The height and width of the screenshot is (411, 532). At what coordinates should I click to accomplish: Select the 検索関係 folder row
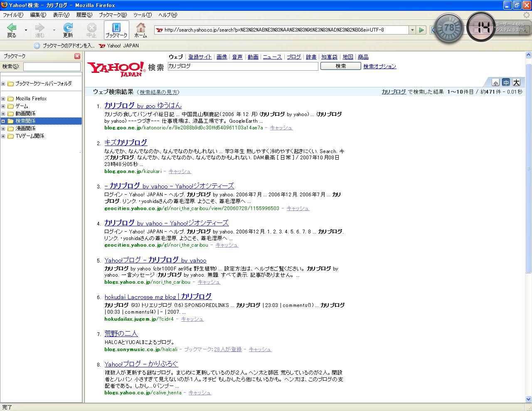[x=41, y=121]
